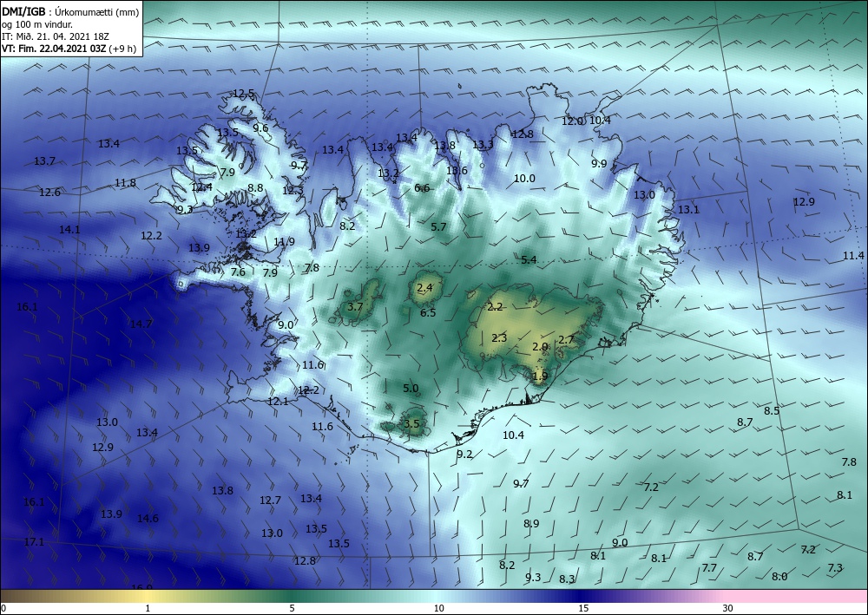This screenshot has width=868, height=615.
Task: Click the '7.7' map value
Action: (x=709, y=567)
